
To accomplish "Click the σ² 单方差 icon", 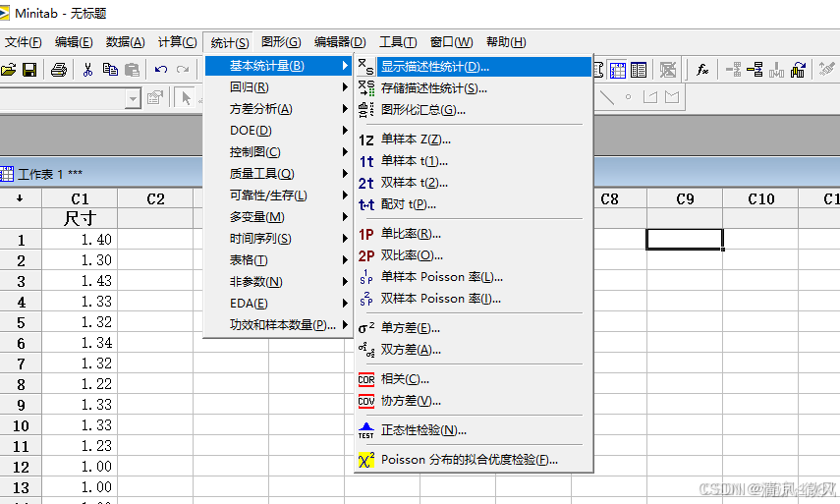I will pyautogui.click(x=366, y=328).
